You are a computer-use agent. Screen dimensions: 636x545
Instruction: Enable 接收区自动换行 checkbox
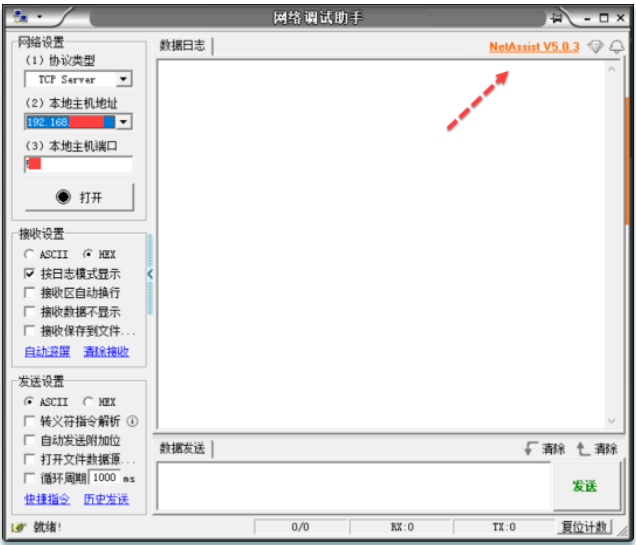30,293
